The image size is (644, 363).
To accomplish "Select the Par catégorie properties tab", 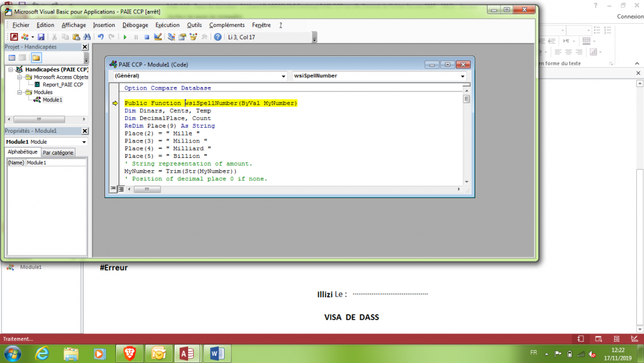I will pyautogui.click(x=58, y=153).
